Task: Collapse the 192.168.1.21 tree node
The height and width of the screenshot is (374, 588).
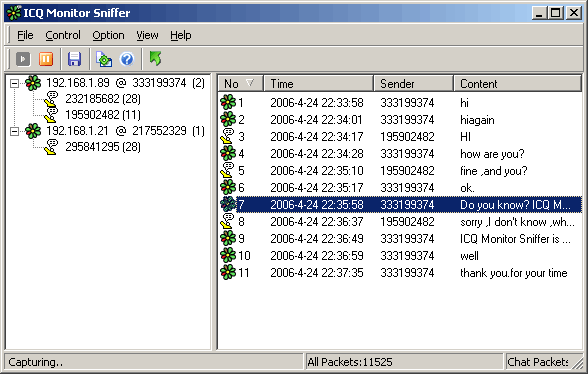Action: 14,131
